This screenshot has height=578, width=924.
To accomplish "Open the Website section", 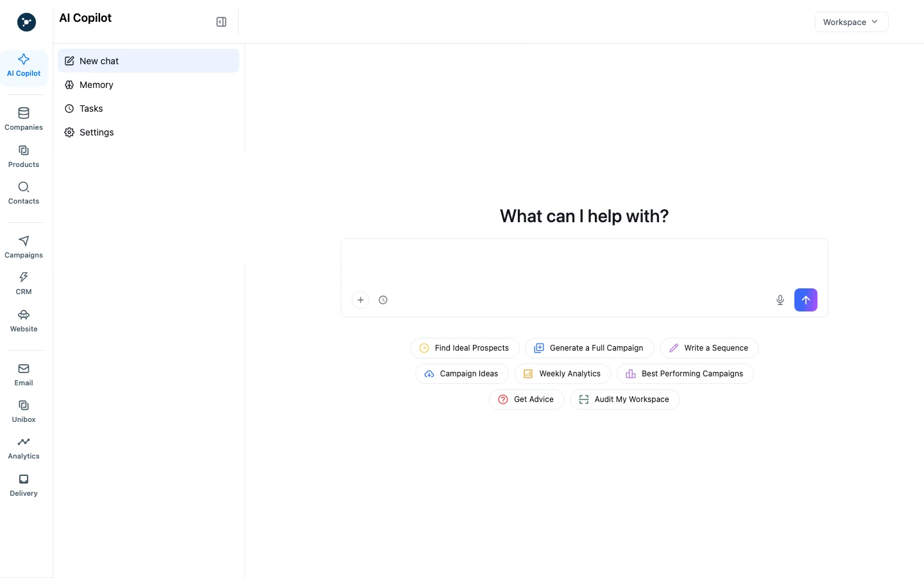I will [24, 321].
